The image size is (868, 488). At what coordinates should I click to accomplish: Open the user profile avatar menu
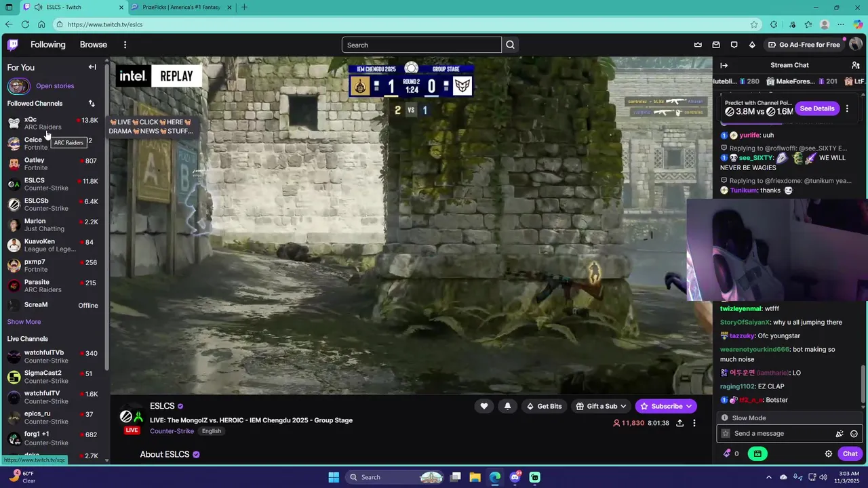(x=855, y=45)
